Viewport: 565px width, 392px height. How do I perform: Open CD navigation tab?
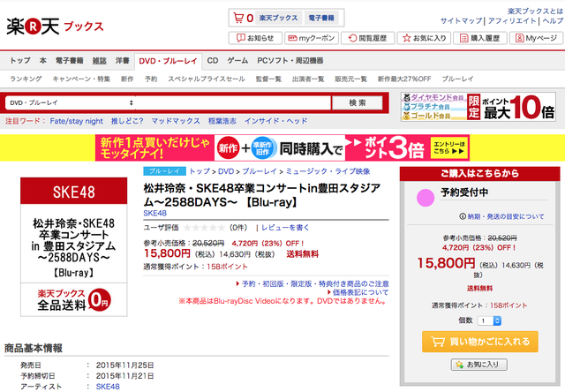click(x=213, y=61)
